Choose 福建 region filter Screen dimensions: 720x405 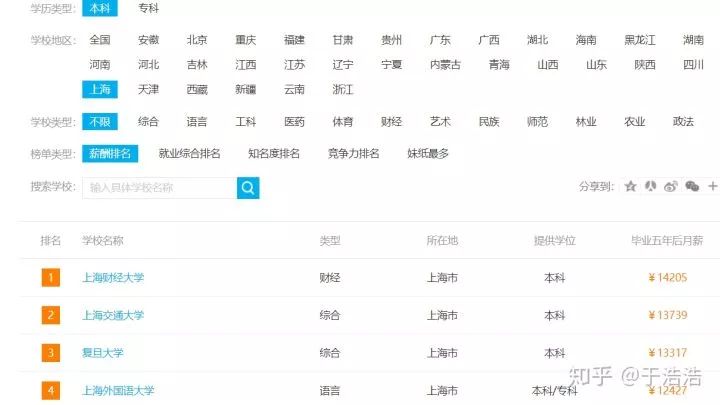pos(294,40)
